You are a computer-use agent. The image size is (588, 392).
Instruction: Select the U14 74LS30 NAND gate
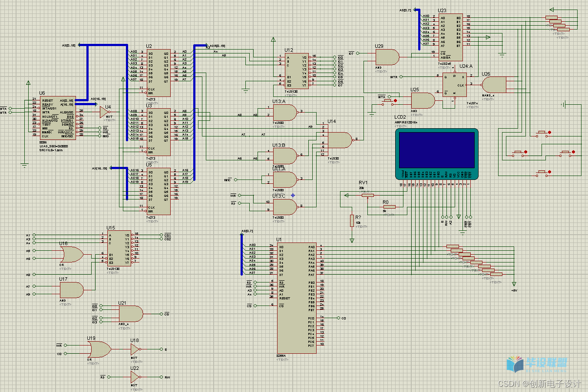(340, 140)
